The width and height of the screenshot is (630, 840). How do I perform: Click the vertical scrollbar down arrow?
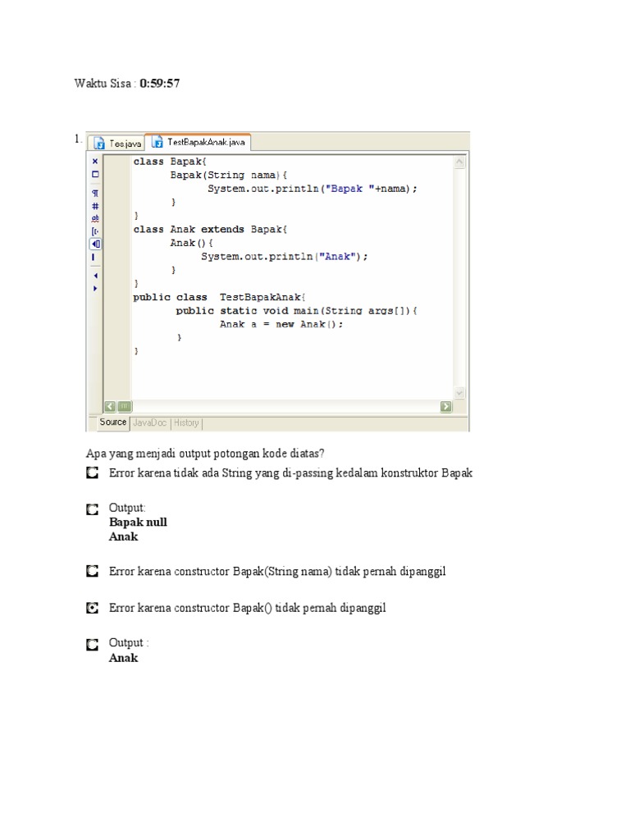[459, 393]
